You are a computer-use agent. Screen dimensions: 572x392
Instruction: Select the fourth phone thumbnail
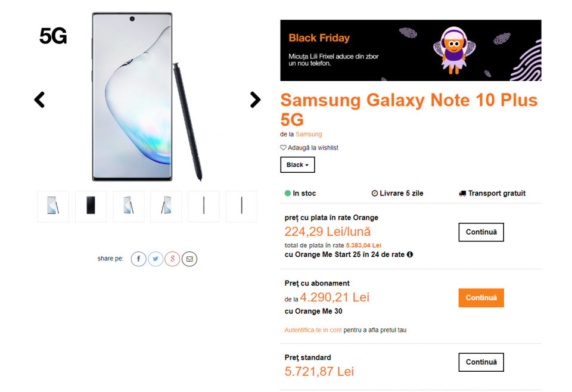coord(166,206)
